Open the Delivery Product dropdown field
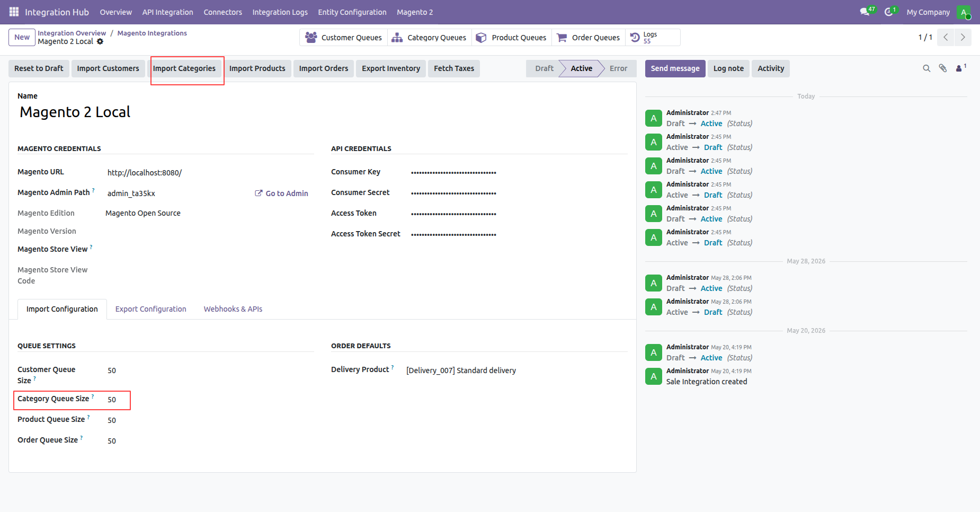This screenshot has width=980, height=512. click(x=516, y=370)
